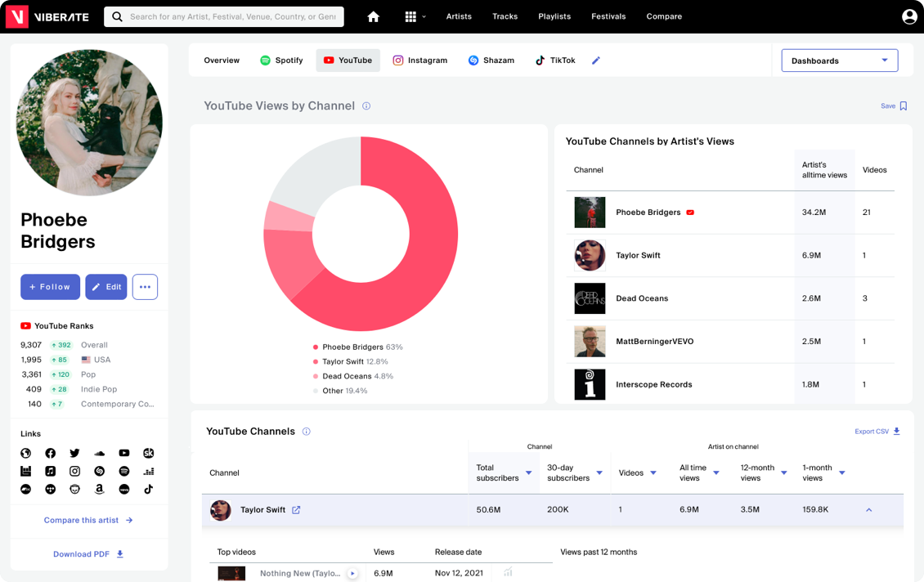Save the YouTube Views by Channel chart
Screen dimensions: 924x582
tap(894, 106)
